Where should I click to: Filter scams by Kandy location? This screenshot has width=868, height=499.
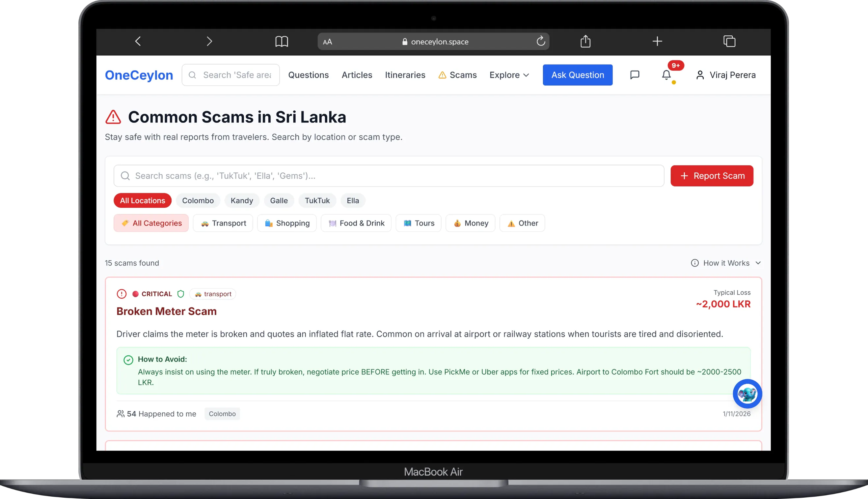click(x=242, y=200)
